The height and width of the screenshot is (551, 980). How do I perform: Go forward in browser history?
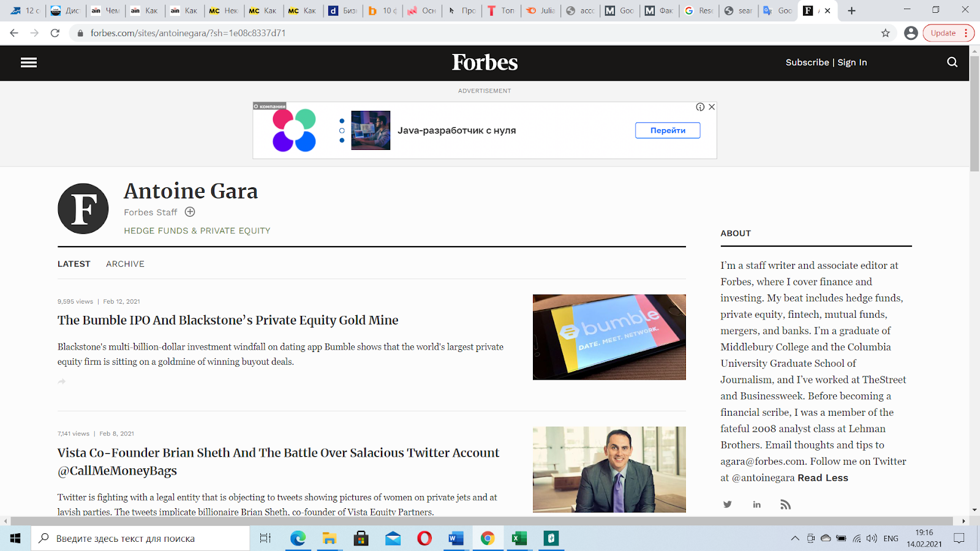(x=34, y=33)
